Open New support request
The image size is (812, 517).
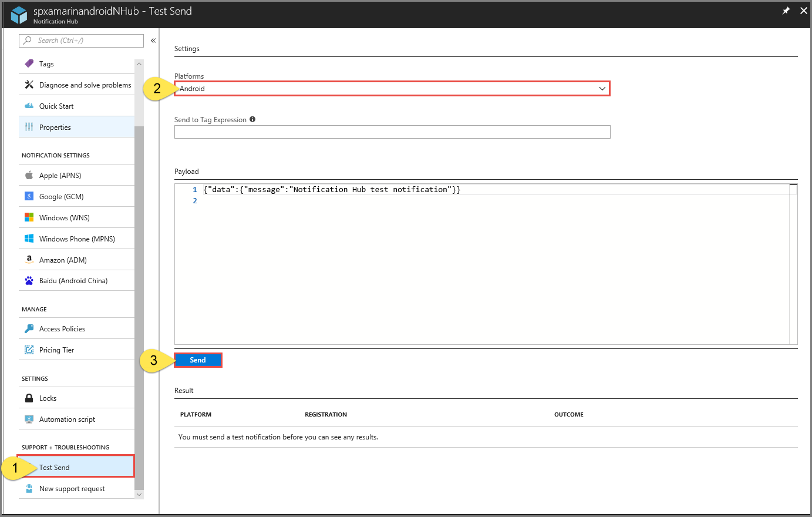[72, 488]
